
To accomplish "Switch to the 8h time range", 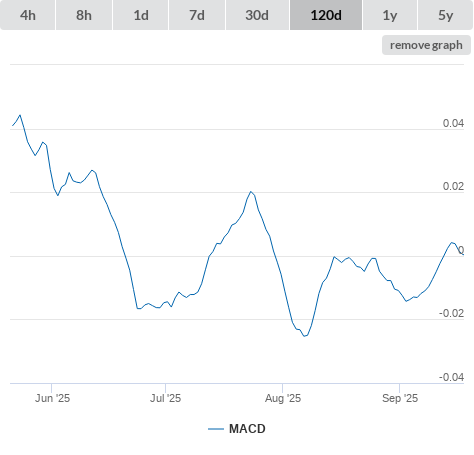I will [x=84, y=15].
